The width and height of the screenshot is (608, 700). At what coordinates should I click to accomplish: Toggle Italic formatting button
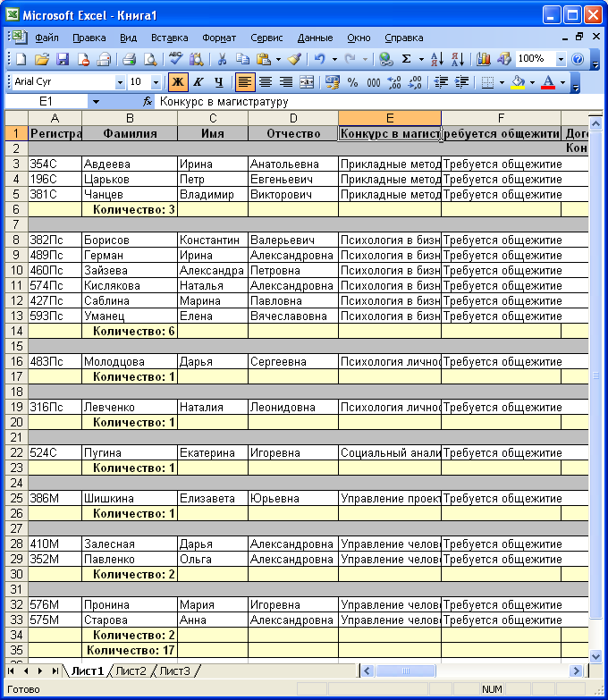click(198, 82)
